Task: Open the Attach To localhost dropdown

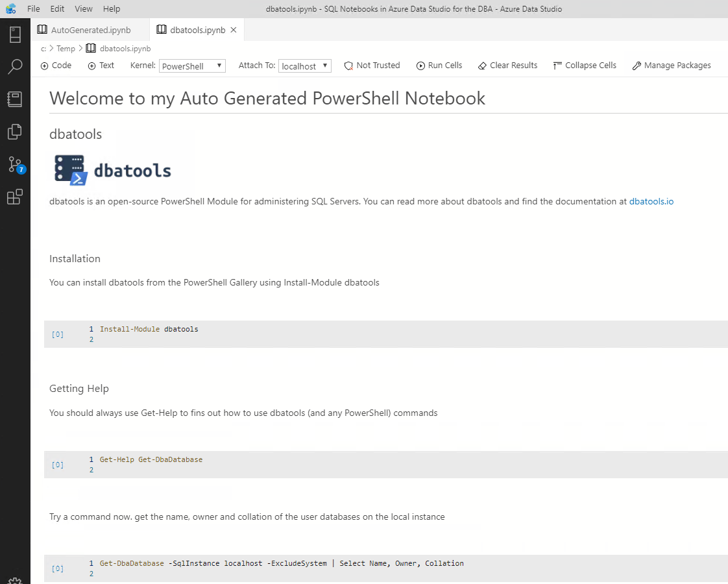Action: pos(304,66)
